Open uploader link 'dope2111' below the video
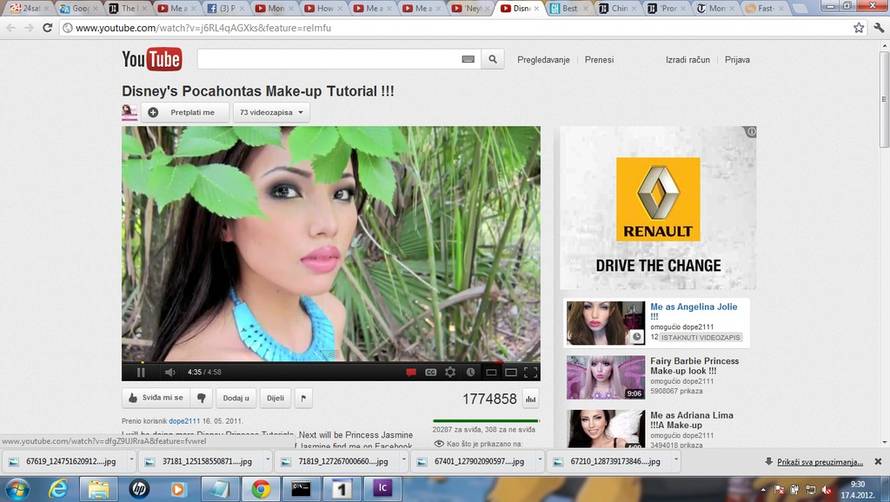 pyautogui.click(x=184, y=421)
